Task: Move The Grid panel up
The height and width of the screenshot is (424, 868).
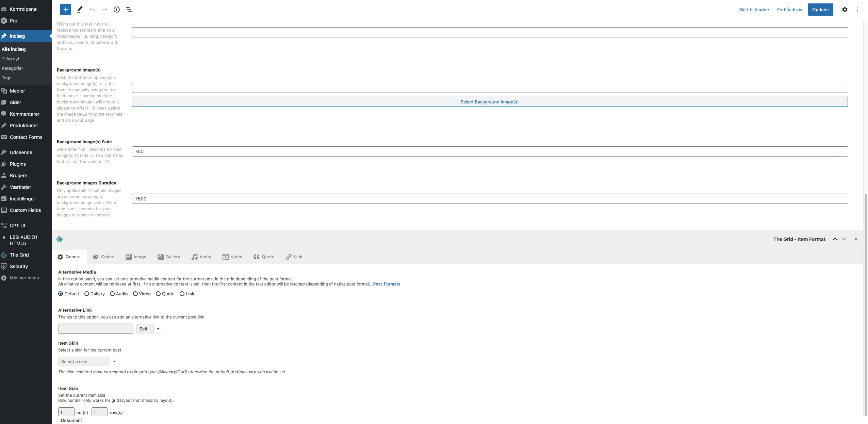Action: 835,239
